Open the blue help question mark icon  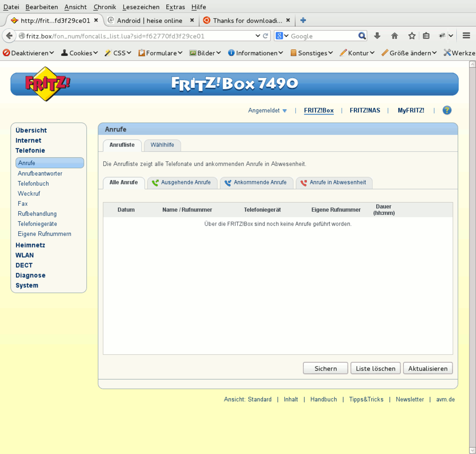(x=447, y=110)
